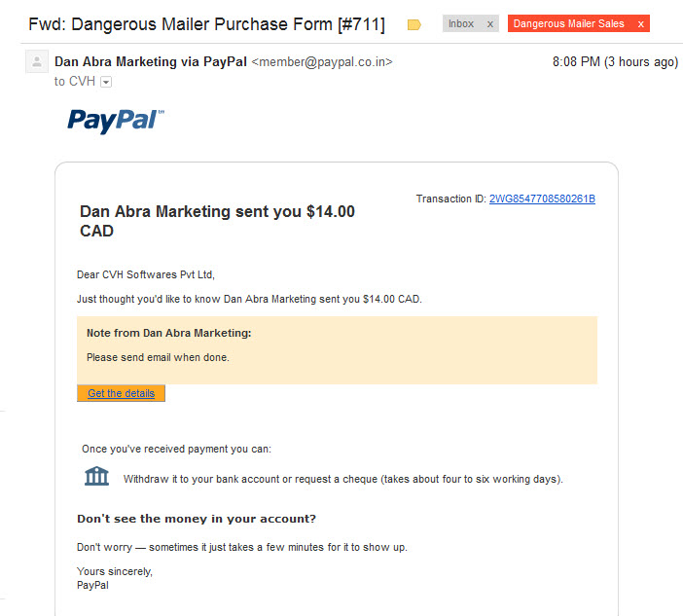Click the Don't see the money heading
This screenshot has height=616, width=683.
[x=197, y=519]
